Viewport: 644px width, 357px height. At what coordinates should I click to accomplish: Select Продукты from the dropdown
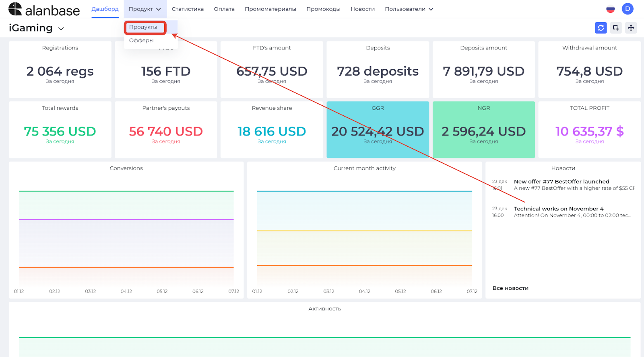143,27
